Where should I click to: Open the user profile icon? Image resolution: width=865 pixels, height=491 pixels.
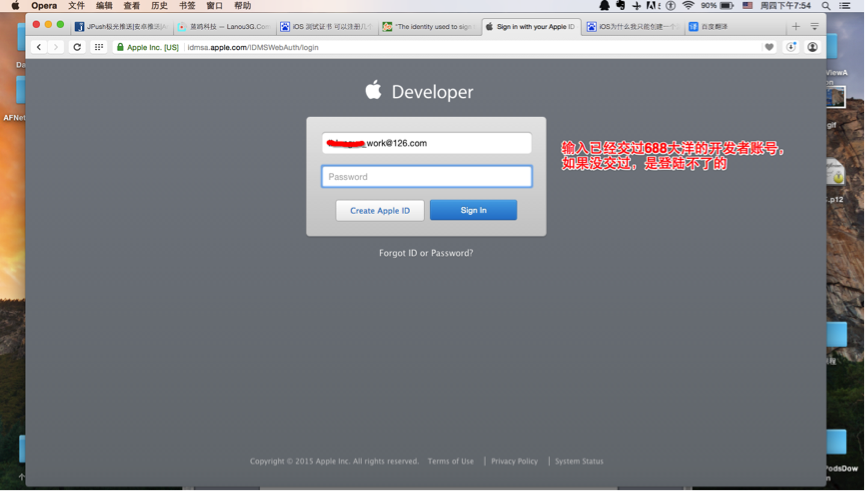(x=812, y=47)
